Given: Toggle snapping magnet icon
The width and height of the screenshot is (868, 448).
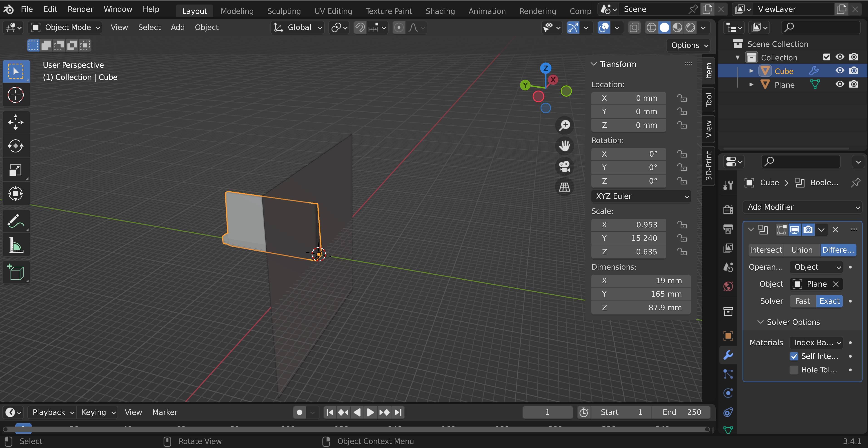Looking at the screenshot, I should click(360, 28).
